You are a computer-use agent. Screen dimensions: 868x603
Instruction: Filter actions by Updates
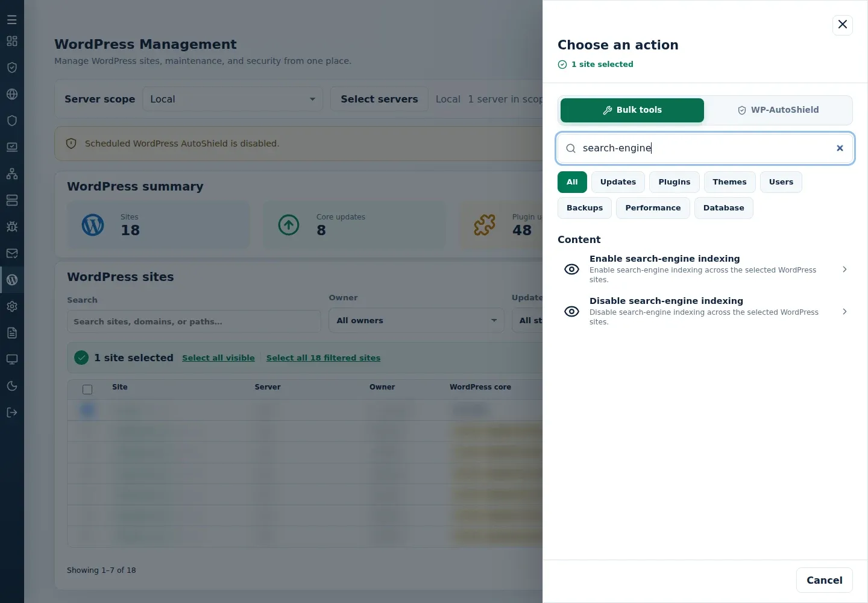pyautogui.click(x=618, y=182)
